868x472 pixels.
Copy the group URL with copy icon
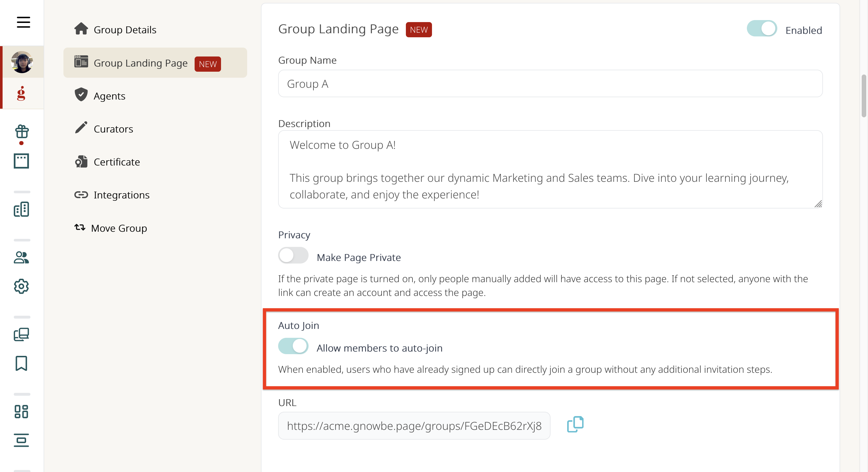(x=575, y=424)
